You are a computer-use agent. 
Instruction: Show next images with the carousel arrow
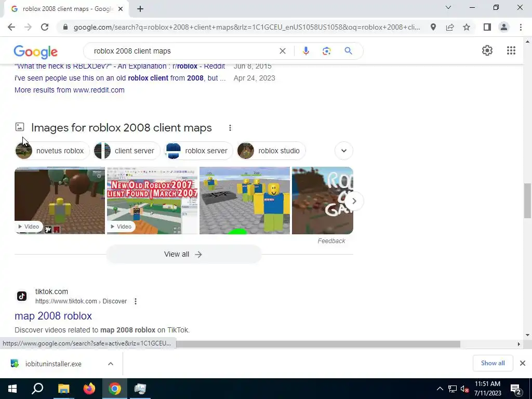(354, 201)
